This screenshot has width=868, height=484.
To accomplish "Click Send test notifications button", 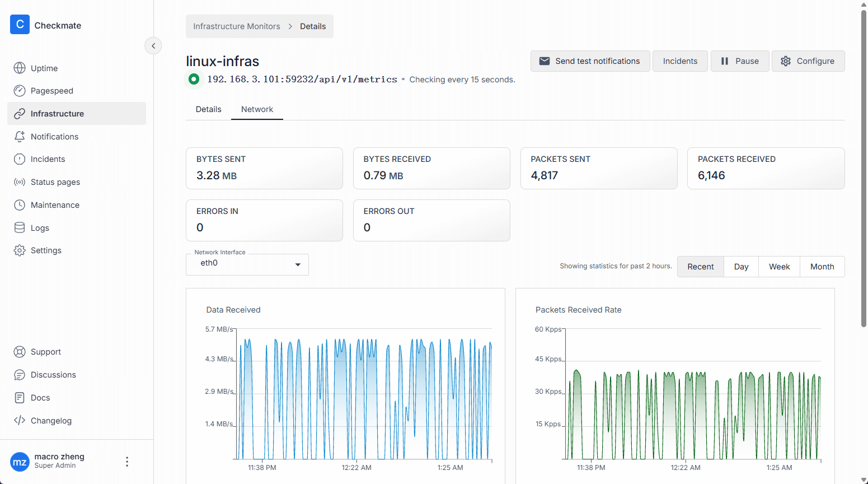I will pos(590,61).
